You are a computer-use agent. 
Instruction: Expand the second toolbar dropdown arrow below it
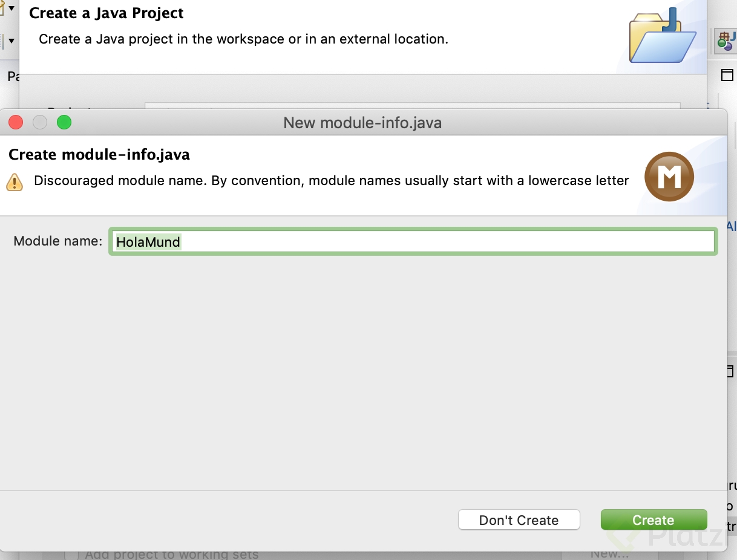[11, 41]
